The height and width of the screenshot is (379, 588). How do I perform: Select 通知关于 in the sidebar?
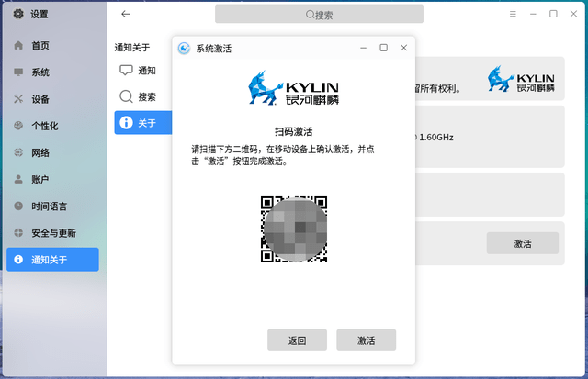tap(52, 260)
